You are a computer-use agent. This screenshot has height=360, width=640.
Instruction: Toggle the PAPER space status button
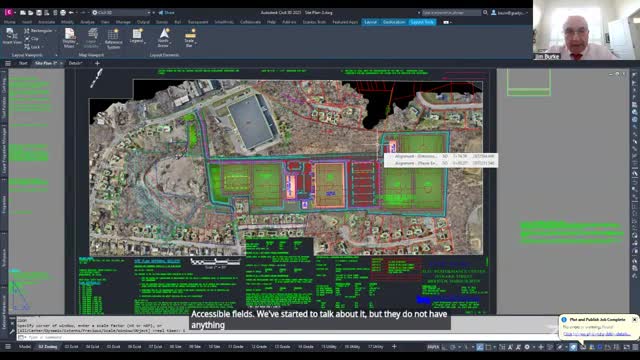pyautogui.click(x=433, y=347)
